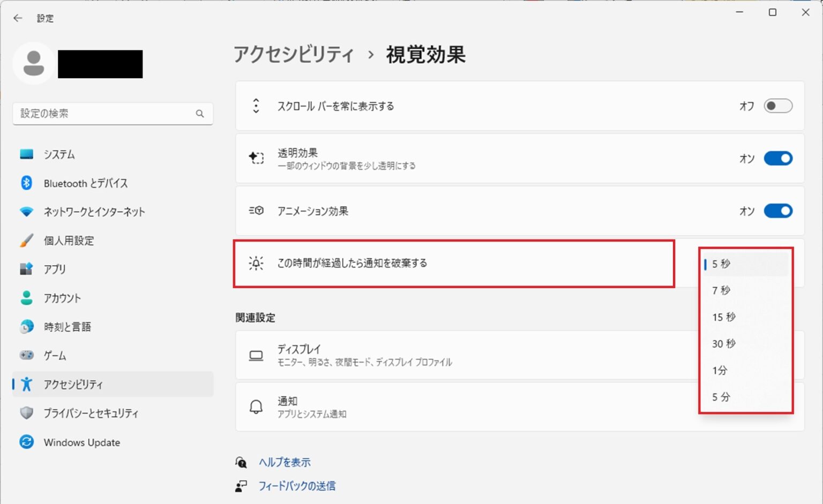Open 個人用設定 from the sidebar
Image resolution: width=823 pixels, height=504 pixels.
coord(69,240)
